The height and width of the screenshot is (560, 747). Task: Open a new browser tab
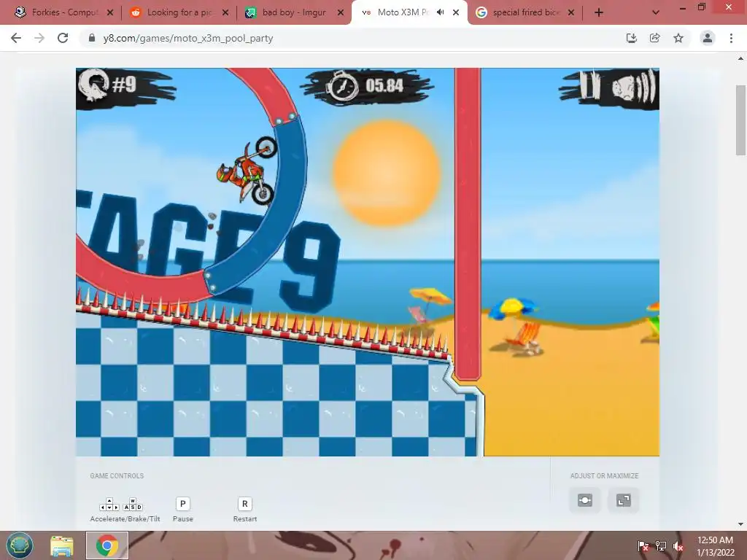coord(599,12)
